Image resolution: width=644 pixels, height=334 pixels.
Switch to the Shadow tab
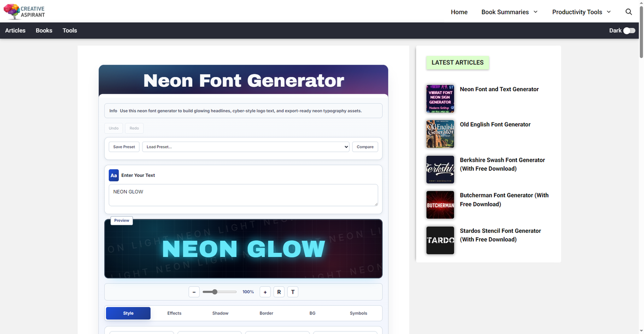click(x=220, y=313)
